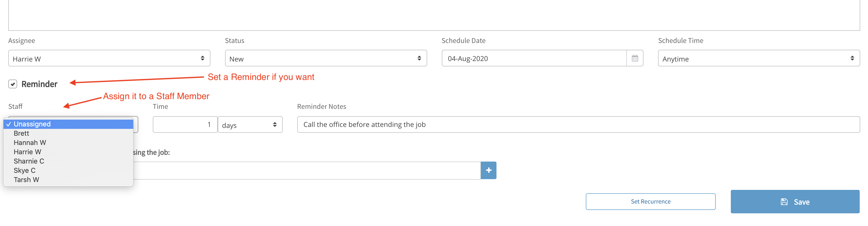Open the Schedule Time Anytime dropdown
Image resolution: width=868 pixels, height=226 pixels.
pyautogui.click(x=759, y=58)
